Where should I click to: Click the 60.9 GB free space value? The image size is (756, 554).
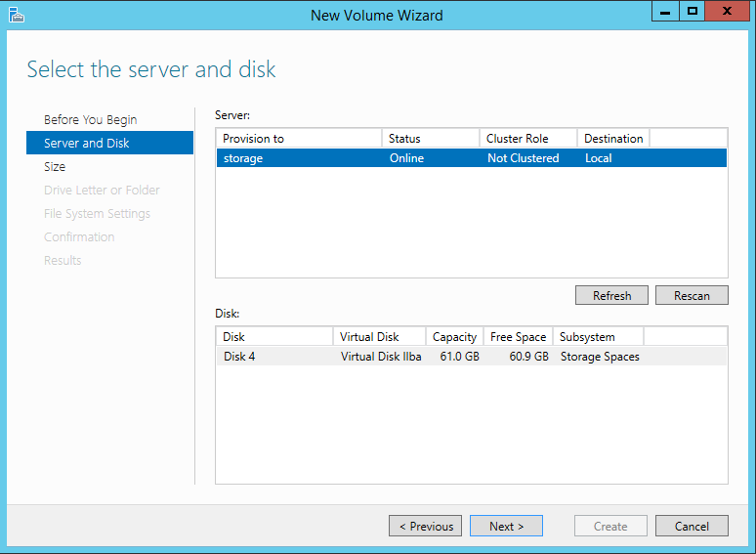(x=529, y=357)
